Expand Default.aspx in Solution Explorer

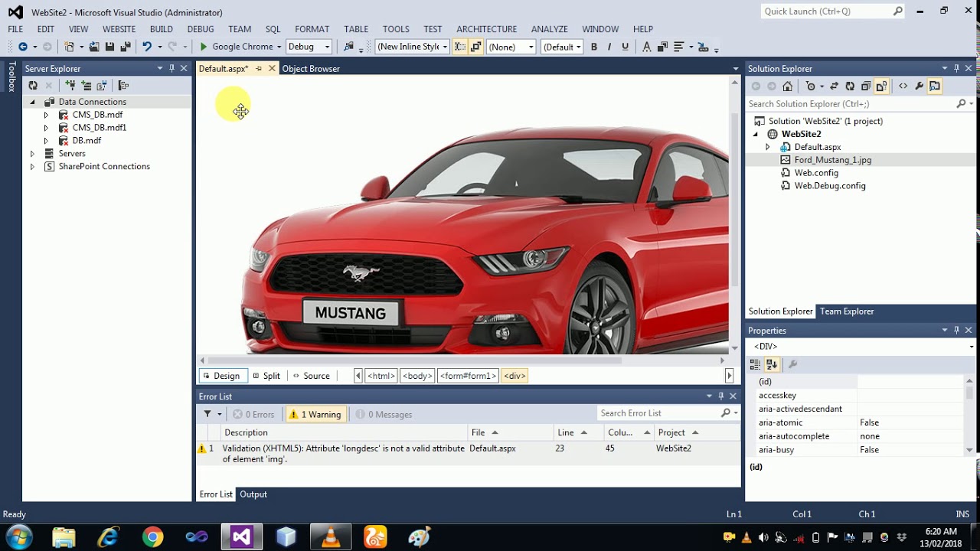pyautogui.click(x=768, y=147)
